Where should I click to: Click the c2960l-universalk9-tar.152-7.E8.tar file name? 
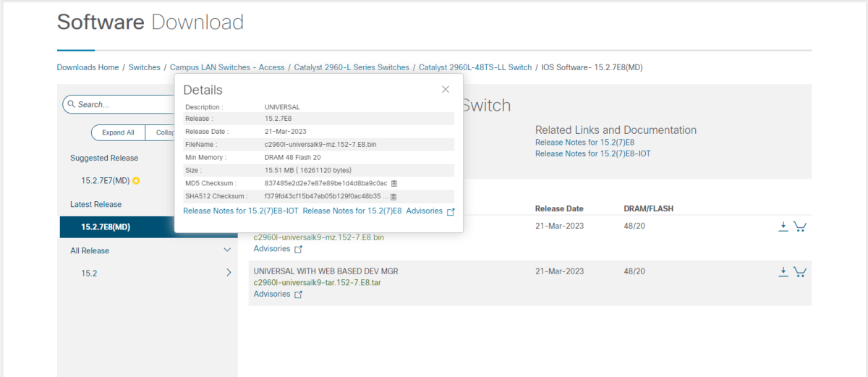(318, 283)
